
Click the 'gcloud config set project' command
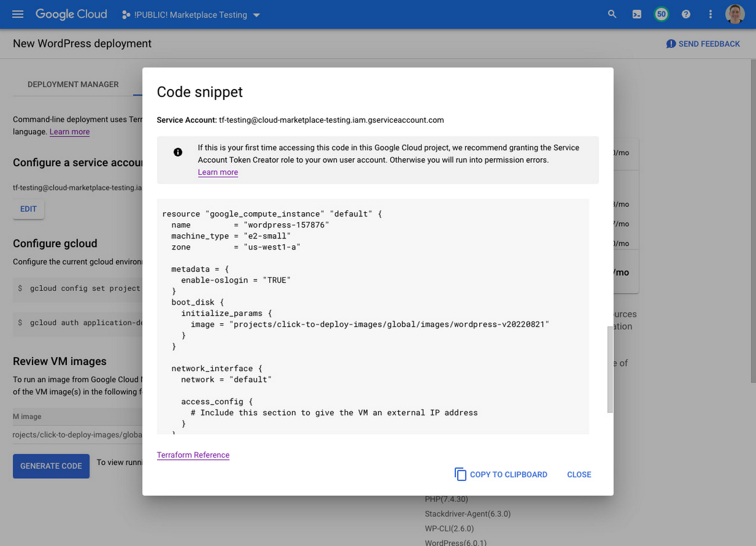pos(85,288)
